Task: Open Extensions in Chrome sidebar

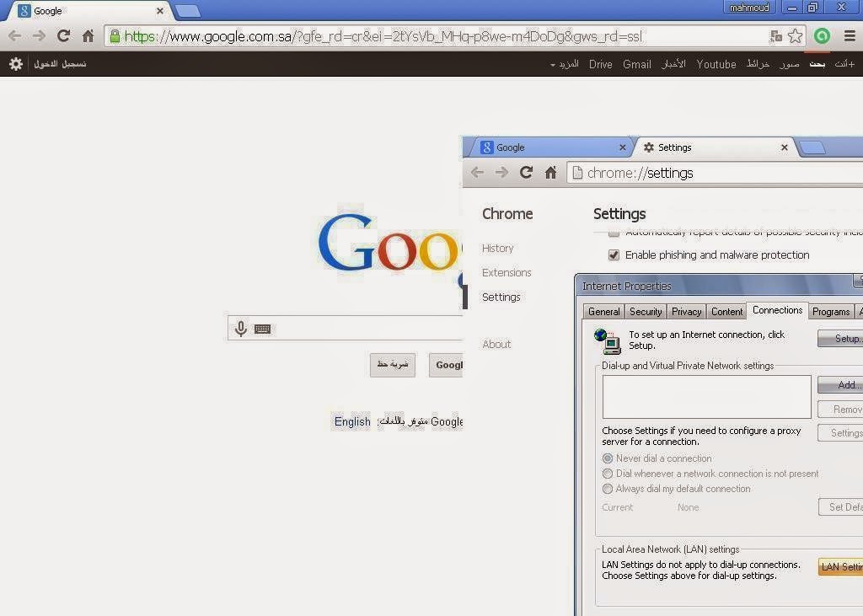Action: [507, 272]
